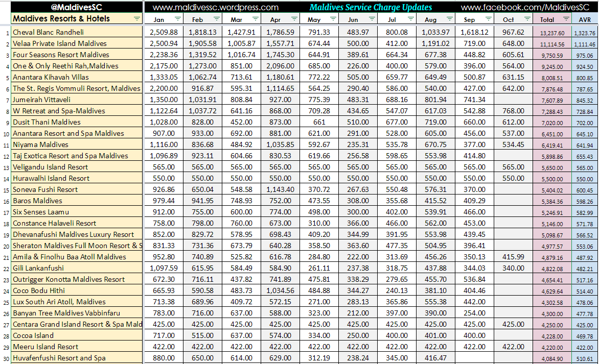This screenshot has height=364, width=599.
Task: Open the Oct column filter dropdown
Action: point(527,19)
